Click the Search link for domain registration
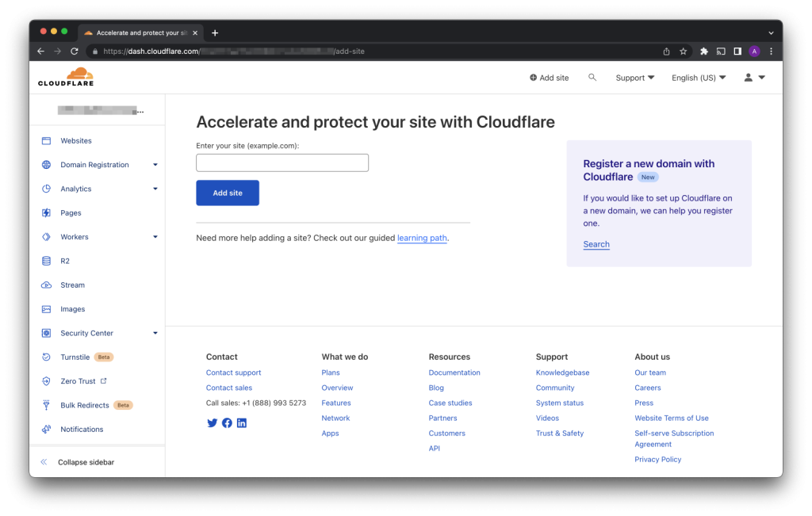The width and height of the screenshot is (812, 516). [596, 244]
